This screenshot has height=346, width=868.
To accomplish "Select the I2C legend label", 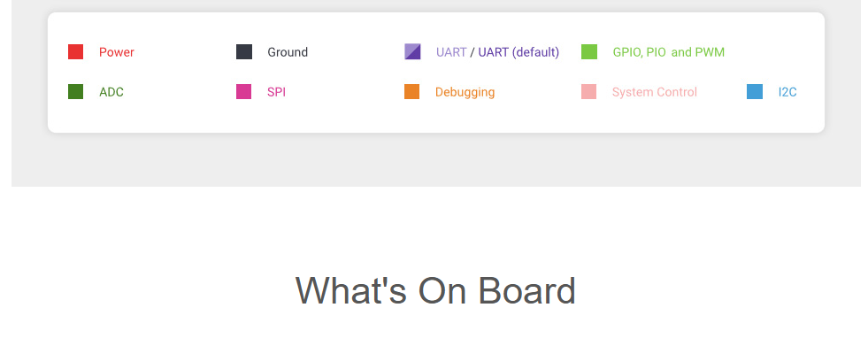I will (787, 92).
